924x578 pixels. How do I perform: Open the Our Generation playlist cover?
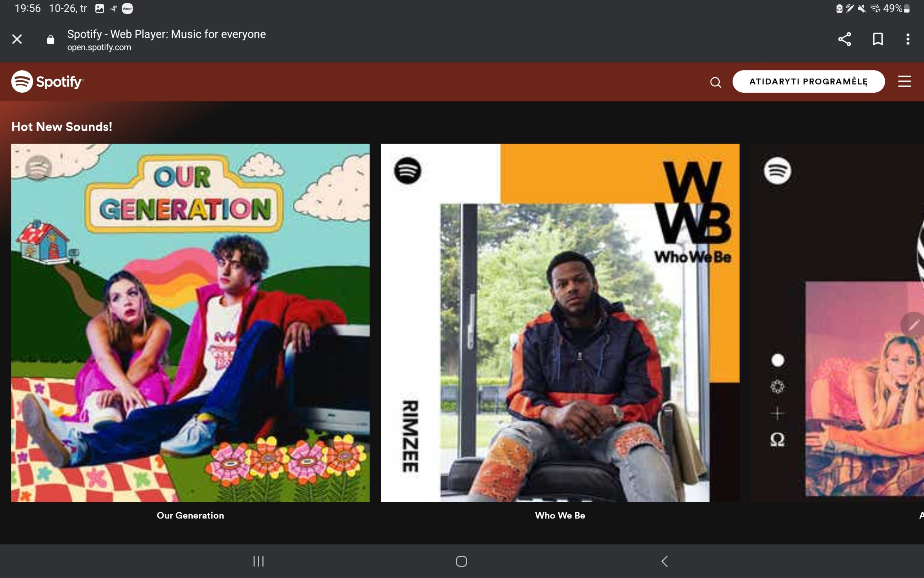point(191,323)
